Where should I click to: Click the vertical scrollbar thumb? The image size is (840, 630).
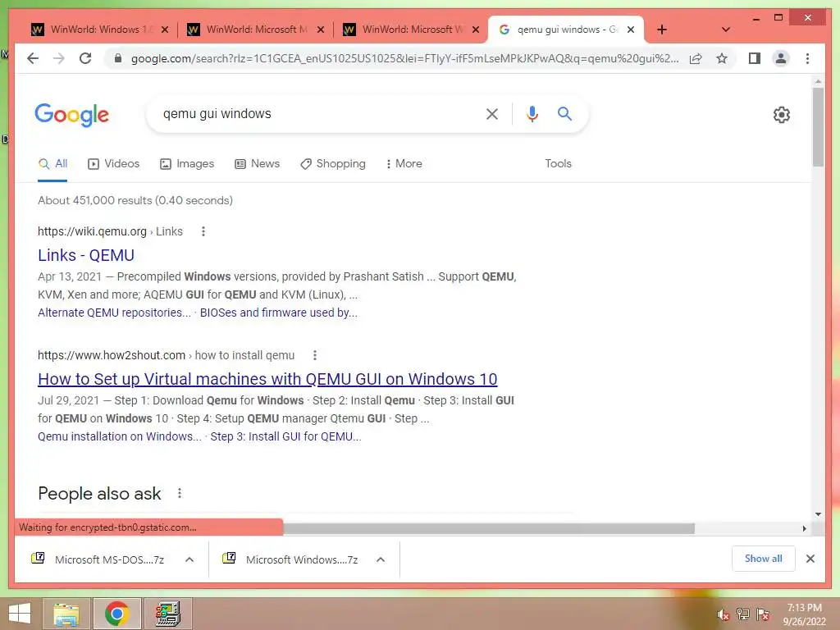pyautogui.click(x=818, y=127)
